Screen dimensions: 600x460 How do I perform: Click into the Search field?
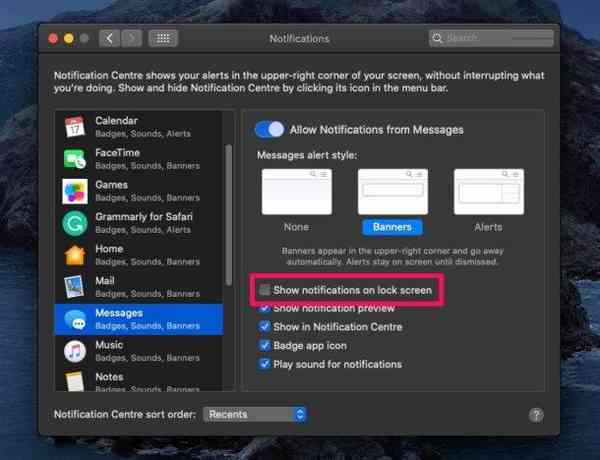(491, 38)
